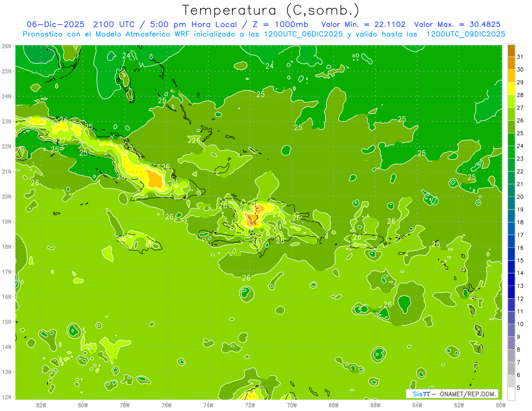
Task: Click the colorbar scale value '22'
Action: click(520, 171)
